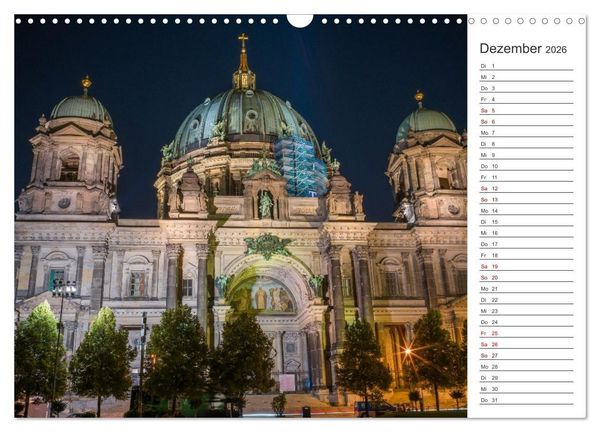Viewport: 600px width, 432px height.
Task: Select the Mi 23 date row
Action: click(527, 311)
